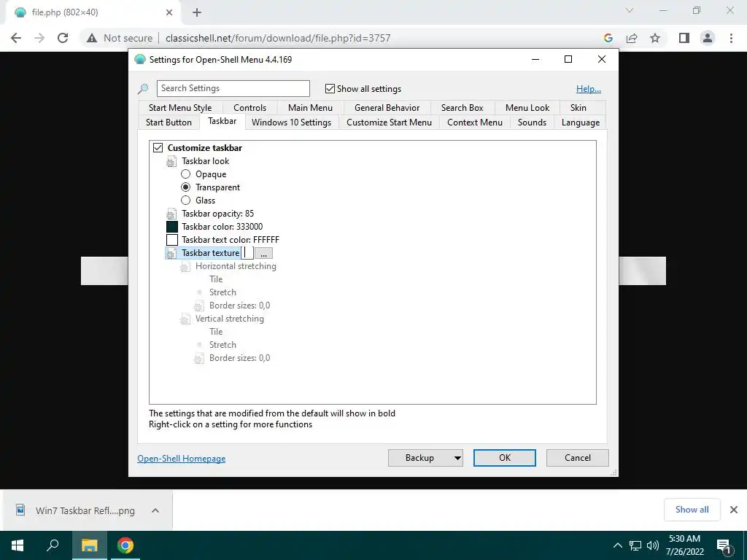Image resolution: width=747 pixels, height=560 pixels.
Task: Click Show all downloads button
Action: pos(692,510)
